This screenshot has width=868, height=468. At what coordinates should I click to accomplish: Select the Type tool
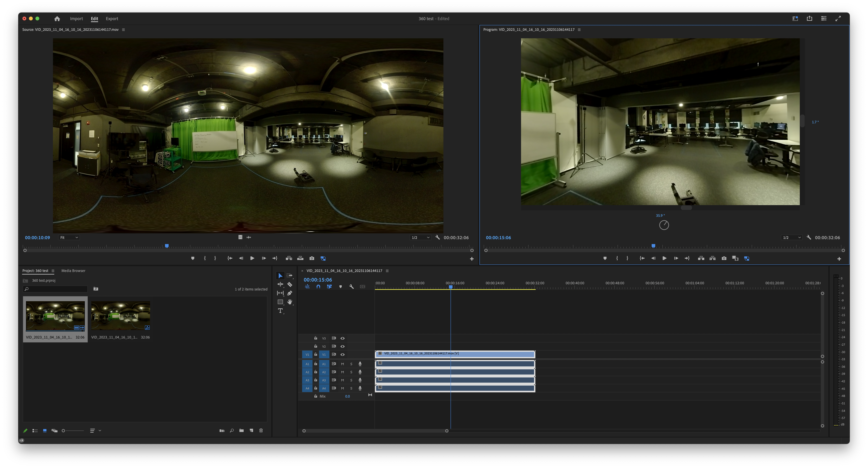pyautogui.click(x=280, y=311)
